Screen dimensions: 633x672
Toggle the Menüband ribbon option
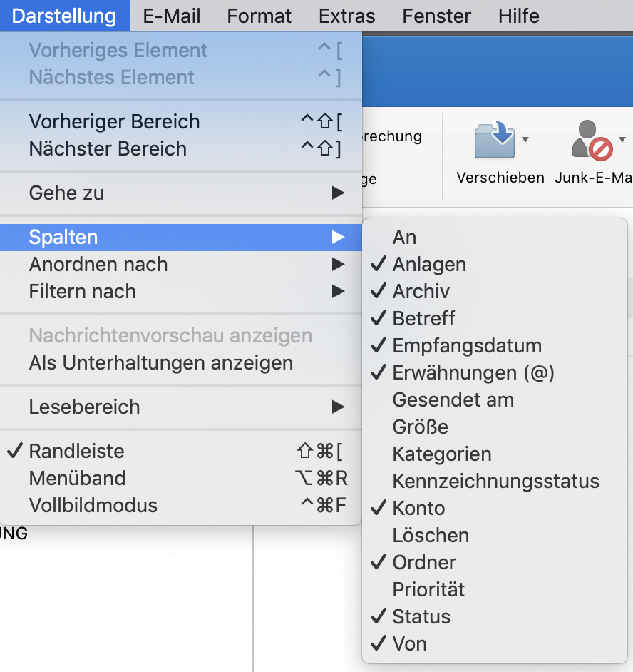point(181,478)
